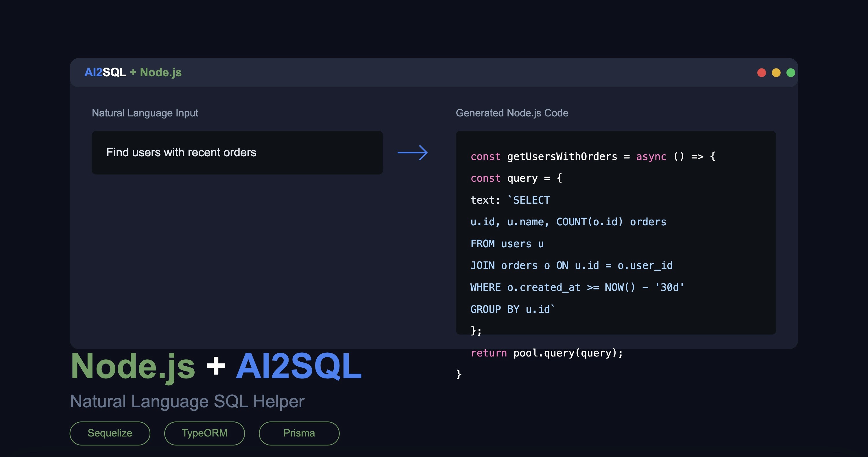Click the 'u.id, u.name, COUNT(o.id) orders' line
Image resolution: width=868 pixels, height=457 pixels.
point(568,222)
